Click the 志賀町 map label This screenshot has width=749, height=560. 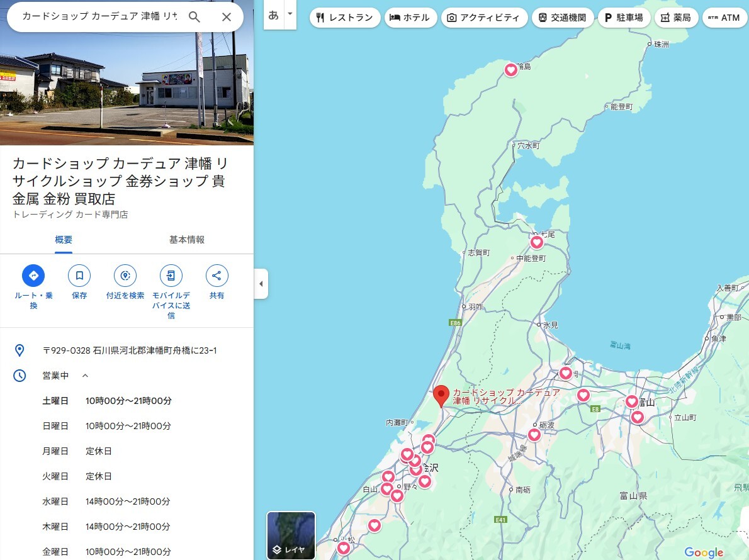478,252
